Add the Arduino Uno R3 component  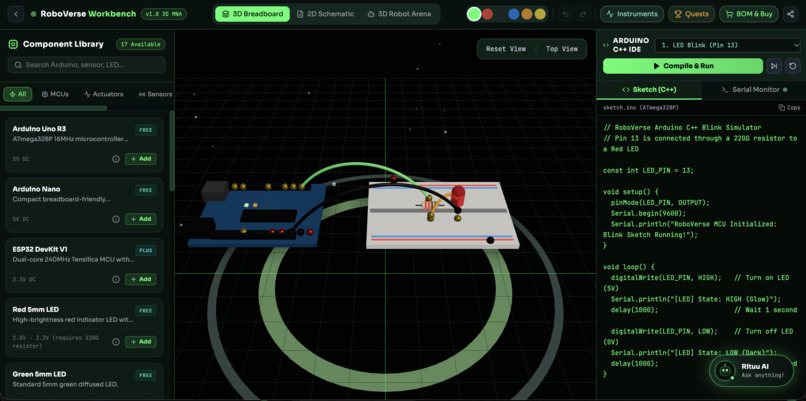pos(141,159)
